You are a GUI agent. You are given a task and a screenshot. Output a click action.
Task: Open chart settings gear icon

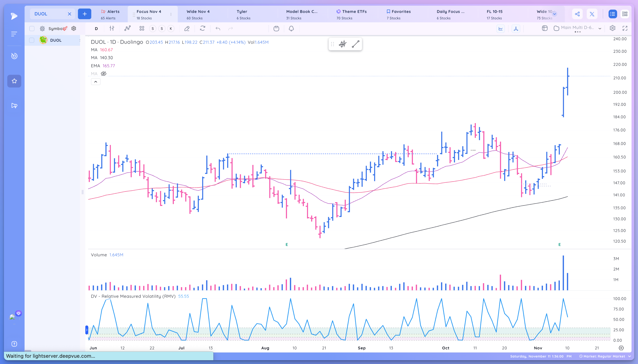pos(612,28)
